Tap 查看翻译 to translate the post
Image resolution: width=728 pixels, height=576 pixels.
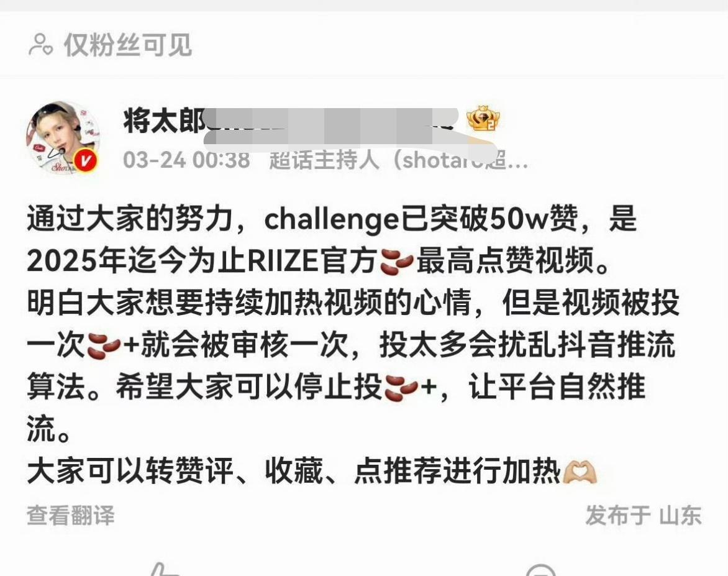[x=71, y=516]
